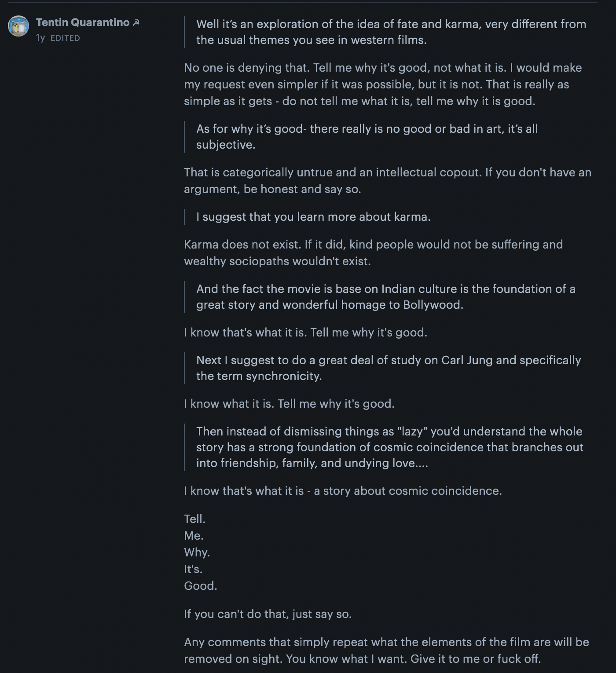Image resolution: width=616 pixels, height=673 pixels.
Task: Click 'I know what it is. Tell me why it's good.'
Action: [289, 404]
